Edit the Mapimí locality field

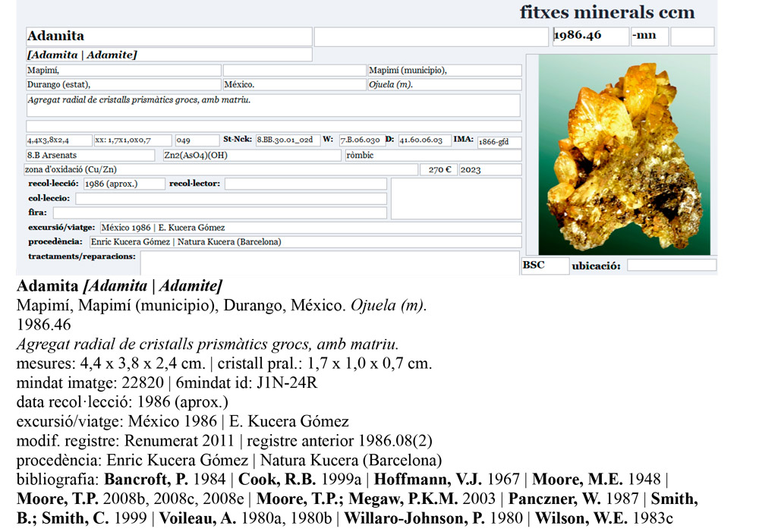[121, 70]
